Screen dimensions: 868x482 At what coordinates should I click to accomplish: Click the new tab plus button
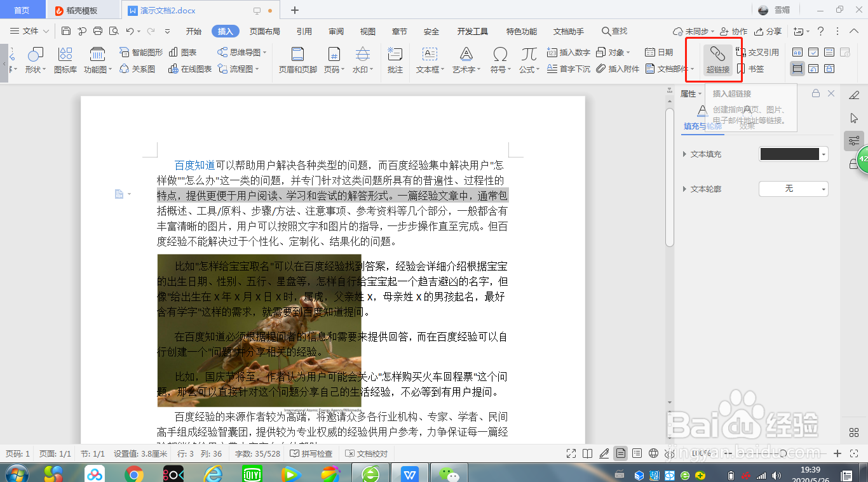(x=294, y=10)
